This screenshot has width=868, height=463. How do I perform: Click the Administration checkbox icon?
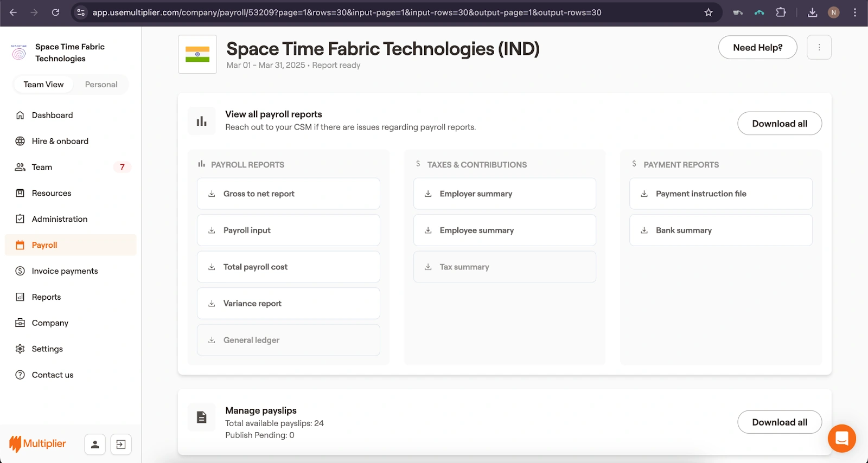click(x=20, y=219)
